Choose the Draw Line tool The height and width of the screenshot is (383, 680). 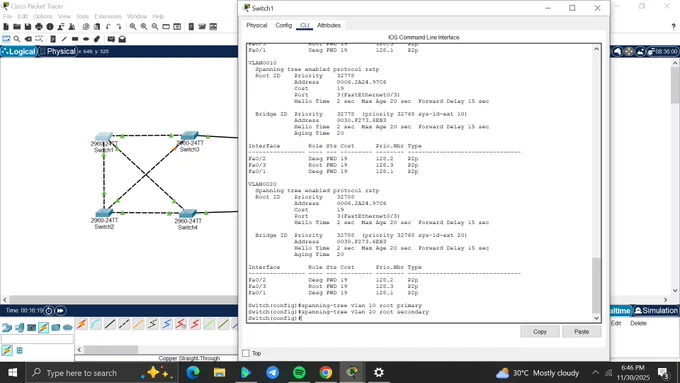point(64,39)
